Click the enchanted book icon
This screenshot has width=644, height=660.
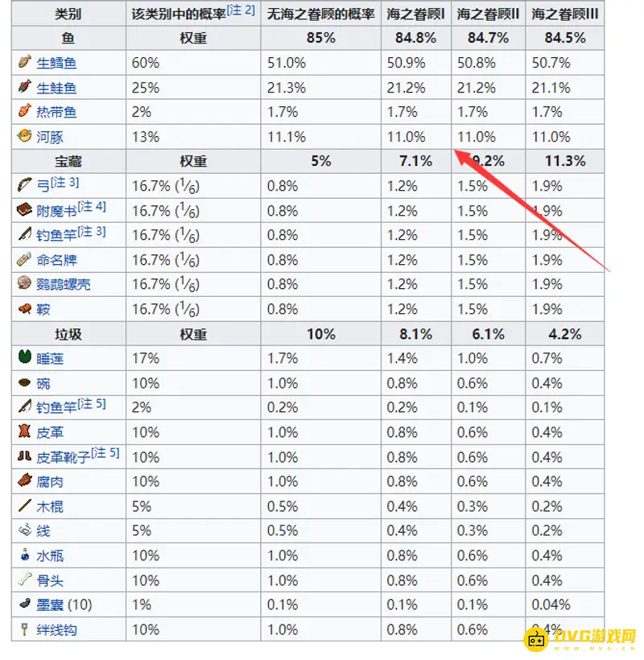(x=23, y=211)
